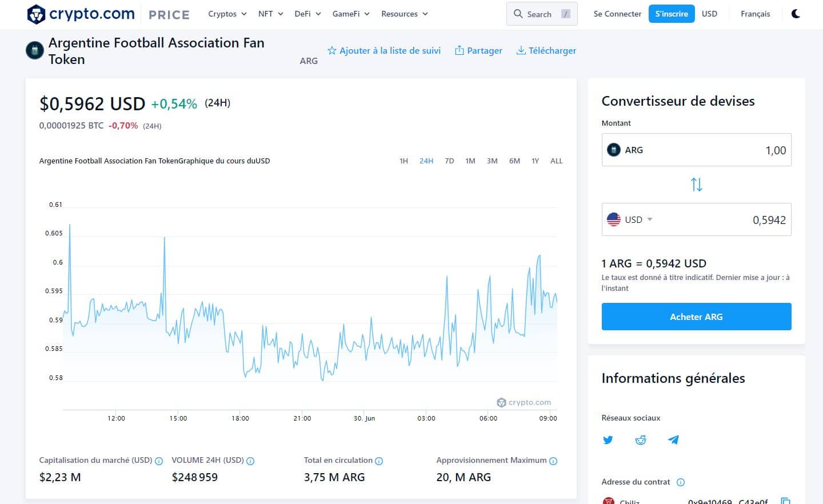Click info icon next to Adresse du contrat
This screenshot has width=823, height=504.
681,482
